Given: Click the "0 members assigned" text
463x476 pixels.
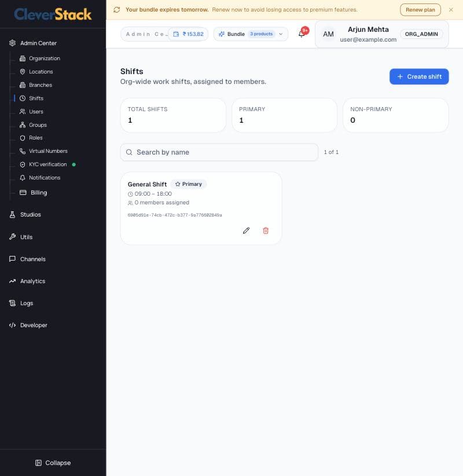Looking at the screenshot, I should coord(162,203).
